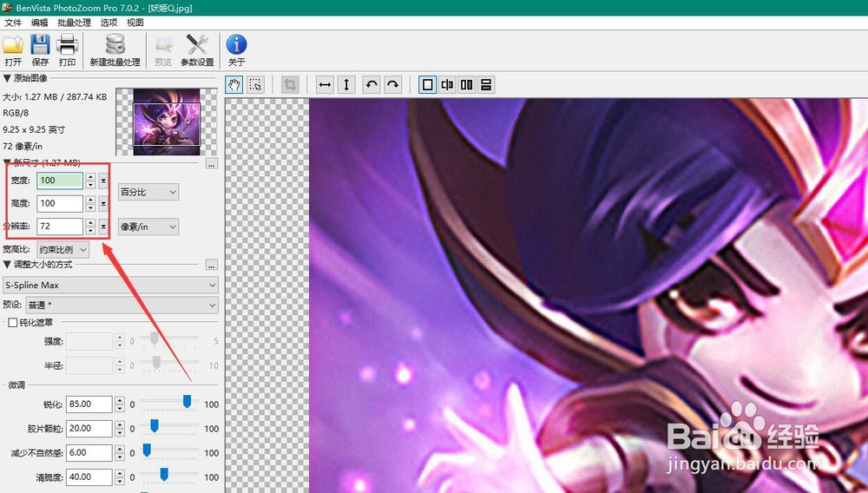Open the 调整大小的方式 options button
Viewport: 868px width, 493px height.
212,265
